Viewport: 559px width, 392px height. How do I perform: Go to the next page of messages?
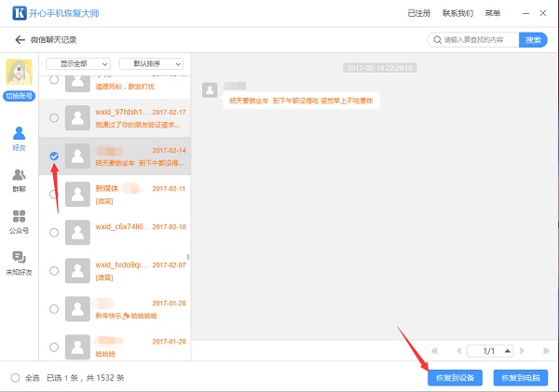coord(522,351)
